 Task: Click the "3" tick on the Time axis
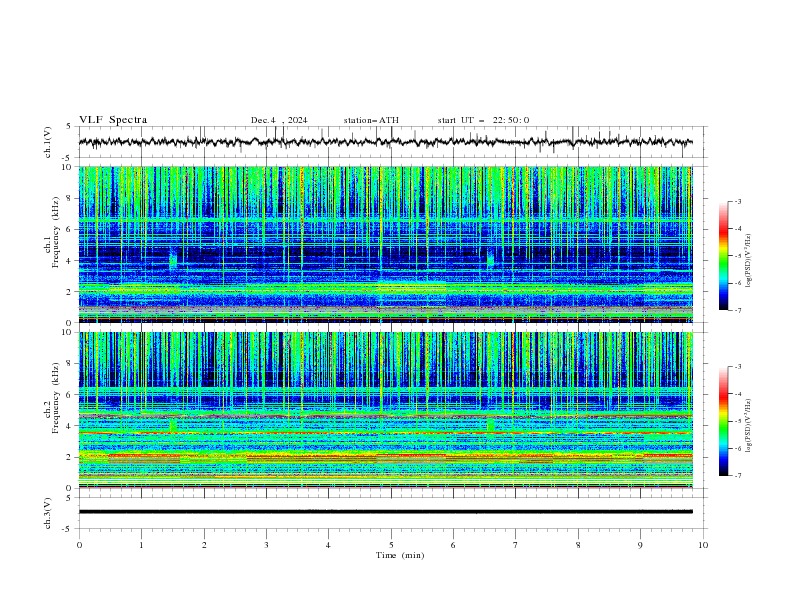[266, 545]
